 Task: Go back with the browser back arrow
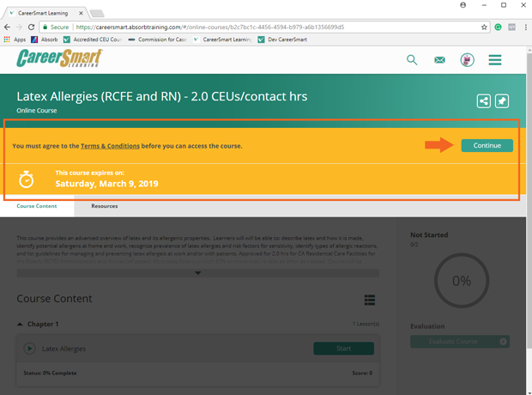[8, 27]
